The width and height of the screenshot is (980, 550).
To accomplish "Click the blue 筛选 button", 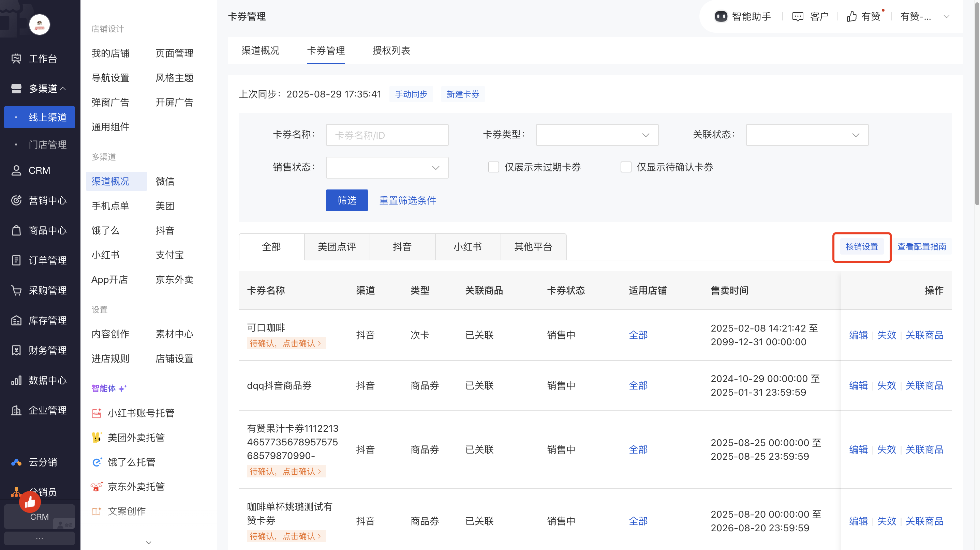I will tap(346, 200).
